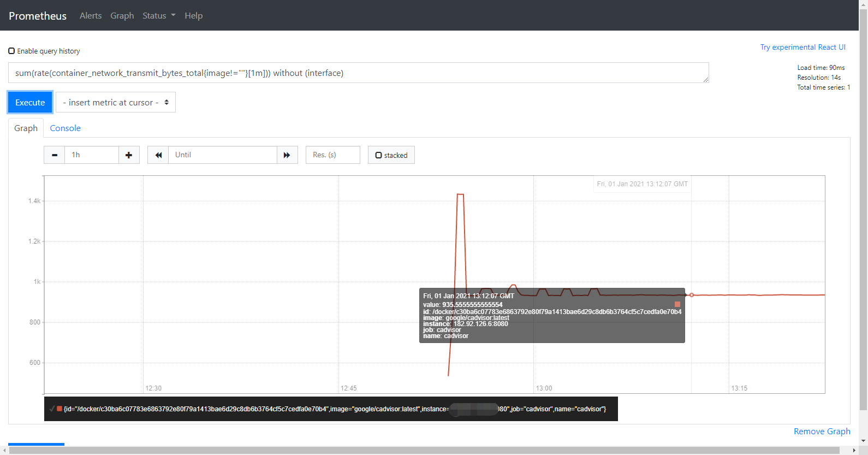This screenshot has height=455, width=868.
Task: Switch to the Console tab
Action: pyautogui.click(x=65, y=128)
